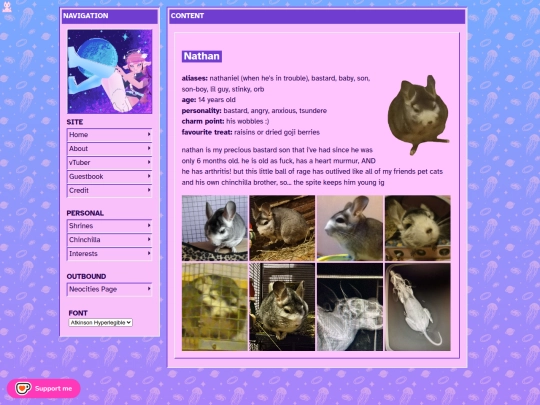Click the 'personality:' line
Image resolution: width=540 pixels, height=405 pixels.
254,111
